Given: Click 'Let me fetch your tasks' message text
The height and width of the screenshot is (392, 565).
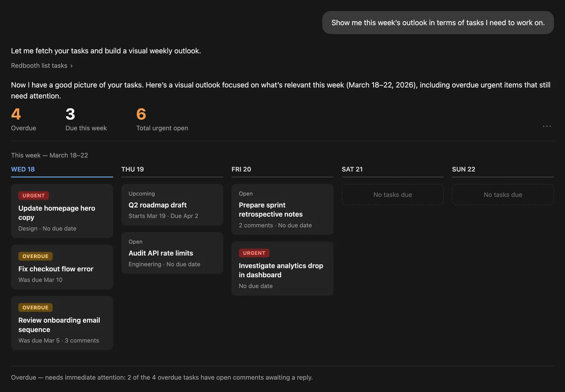Looking at the screenshot, I should pos(106,51).
